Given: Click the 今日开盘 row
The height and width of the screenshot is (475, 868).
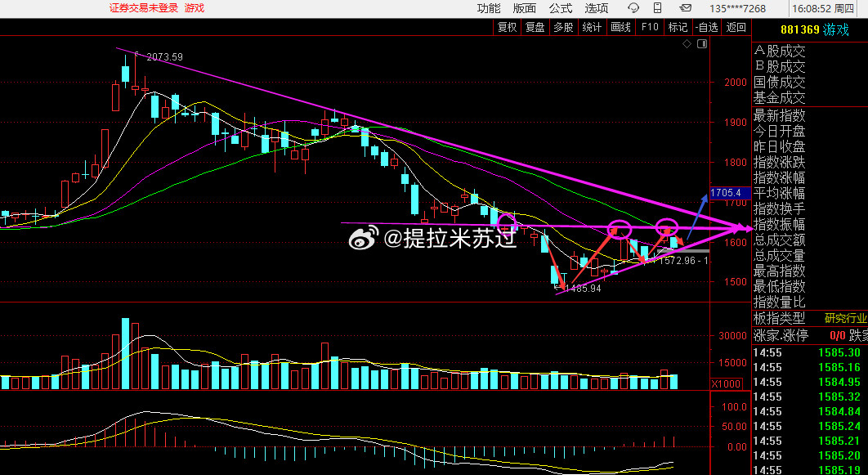Looking at the screenshot, I should (x=780, y=131).
